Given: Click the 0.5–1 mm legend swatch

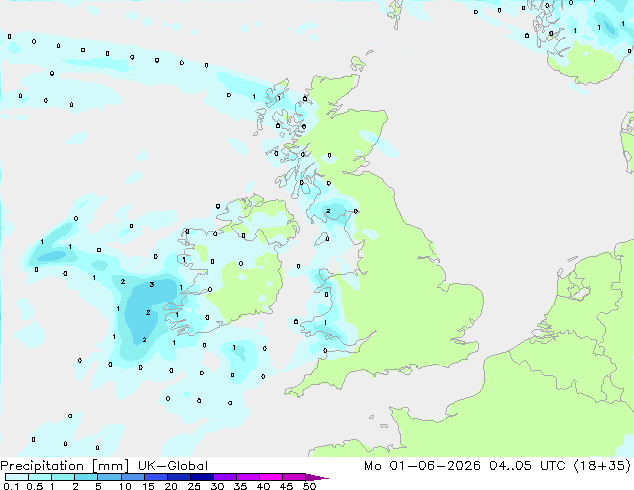Looking at the screenshot, I should (x=40, y=477).
